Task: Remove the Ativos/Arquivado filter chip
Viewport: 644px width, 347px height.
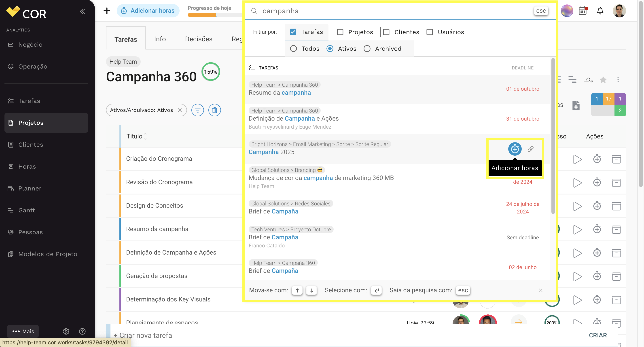Action: [x=180, y=110]
